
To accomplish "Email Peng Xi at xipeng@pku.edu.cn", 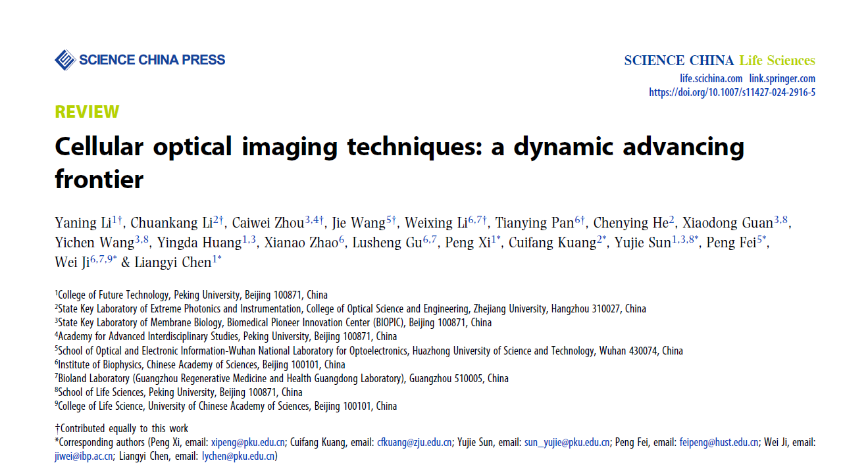I will point(248,442).
